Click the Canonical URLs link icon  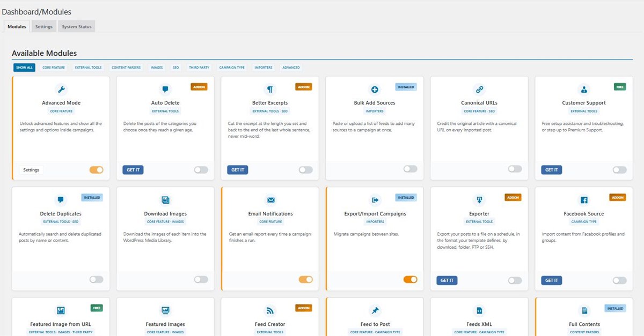coord(479,89)
